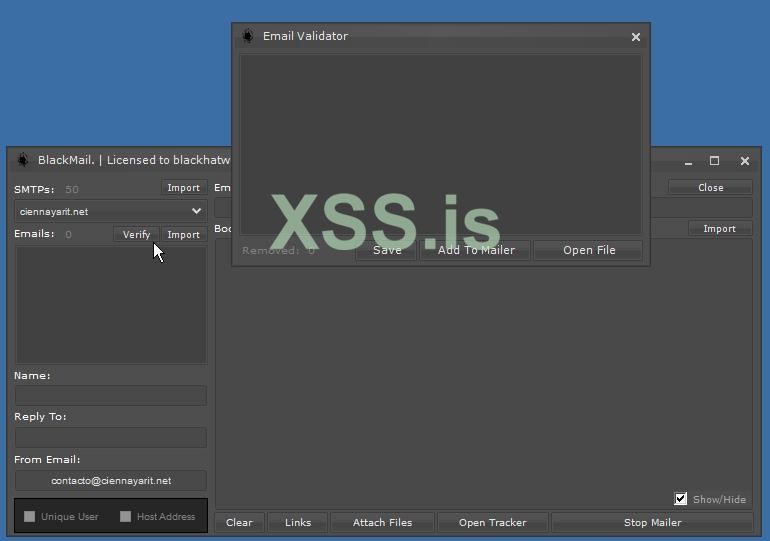770x541 pixels.
Task: Click the Removed: 0 counter text
Action: [278, 250]
